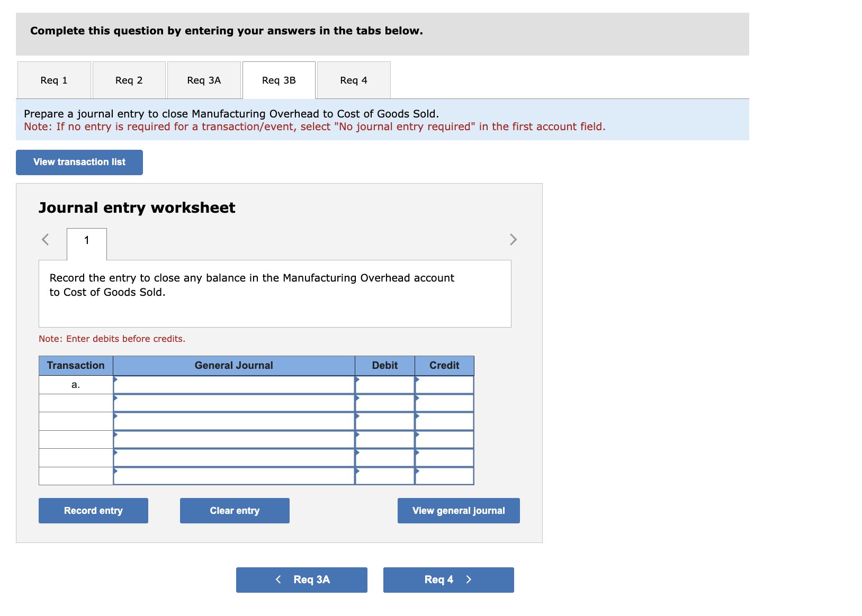Click the right chevron to view next entry
Screen dimensions: 862x616
click(513, 239)
